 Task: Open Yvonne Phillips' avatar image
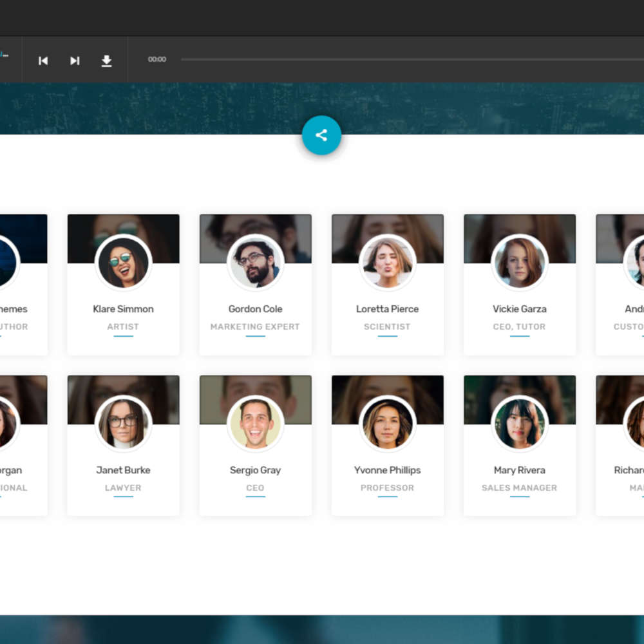(x=388, y=424)
